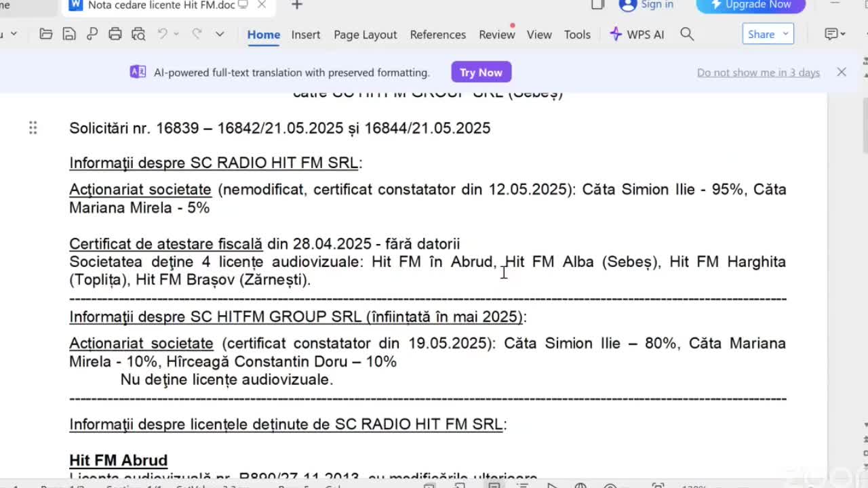Click the text 'Mariana Mirela - 5%'
Viewport: 868px width, 488px height.
139,208
